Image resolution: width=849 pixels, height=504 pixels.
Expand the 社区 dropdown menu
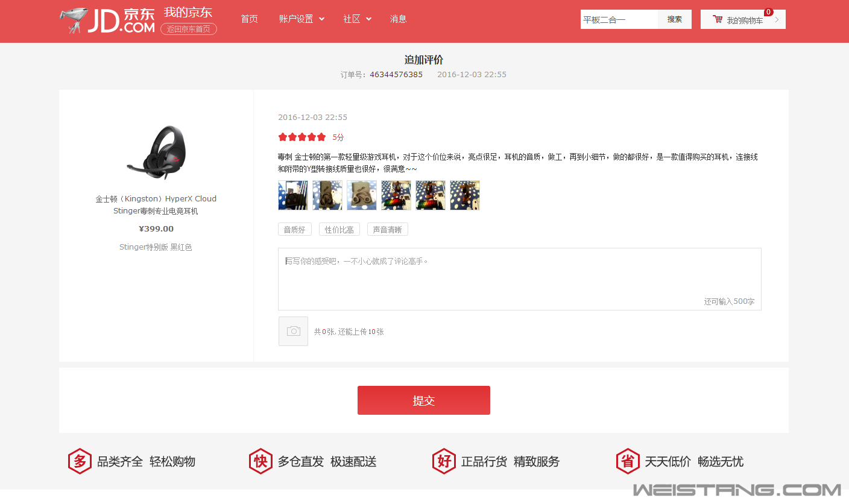(x=357, y=19)
